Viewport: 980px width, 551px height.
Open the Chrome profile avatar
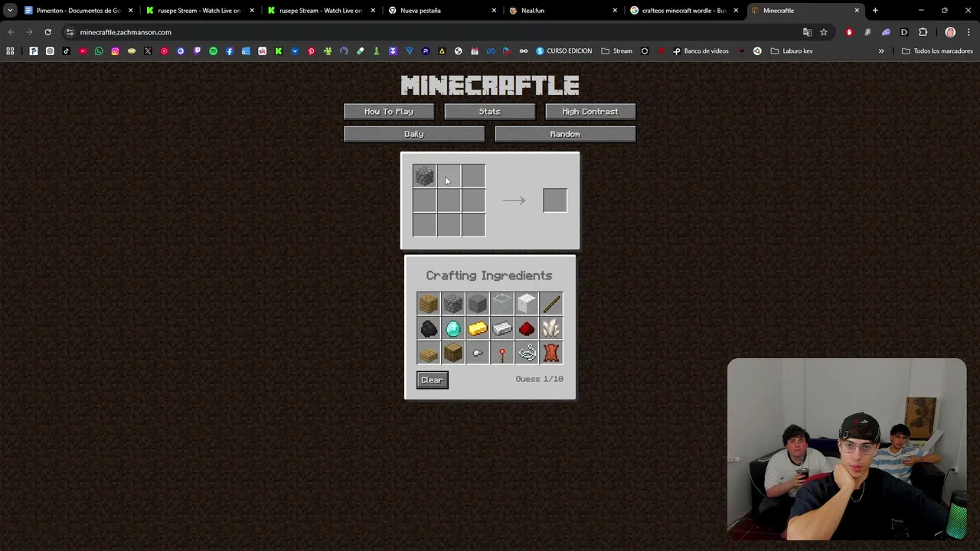click(950, 32)
